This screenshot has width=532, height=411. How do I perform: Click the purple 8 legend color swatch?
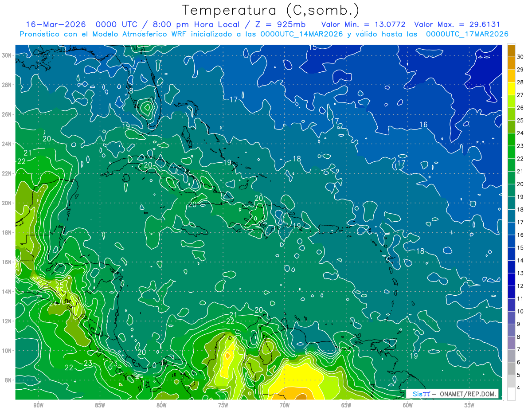pos(511,331)
